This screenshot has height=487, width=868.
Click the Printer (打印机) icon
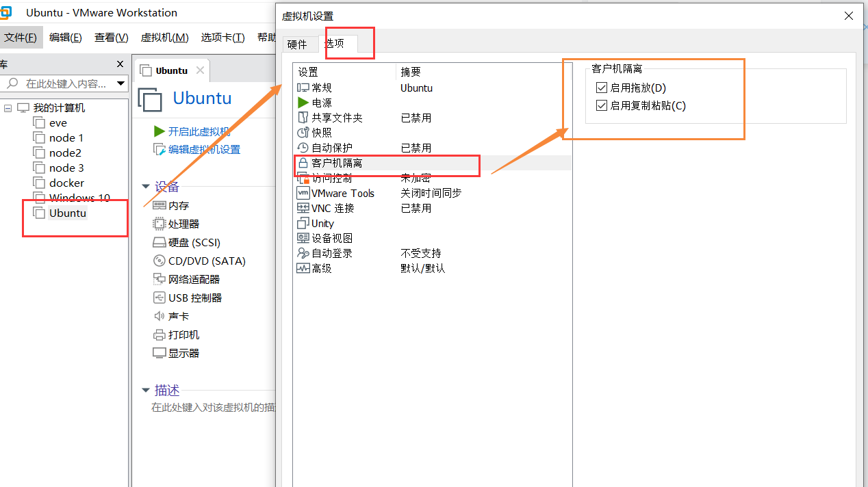click(x=159, y=334)
